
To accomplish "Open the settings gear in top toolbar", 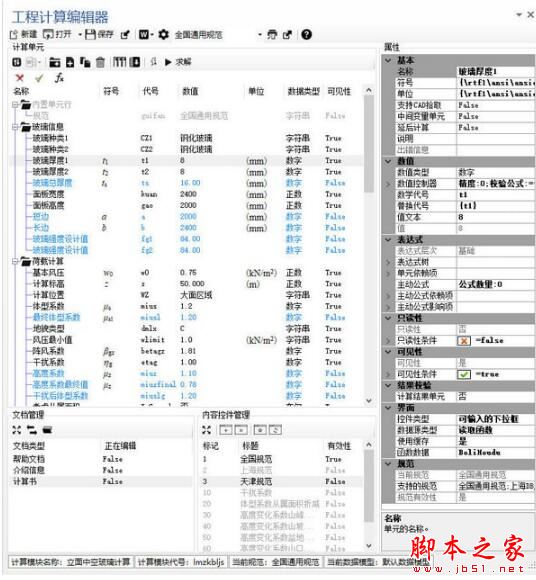I will click(164, 34).
